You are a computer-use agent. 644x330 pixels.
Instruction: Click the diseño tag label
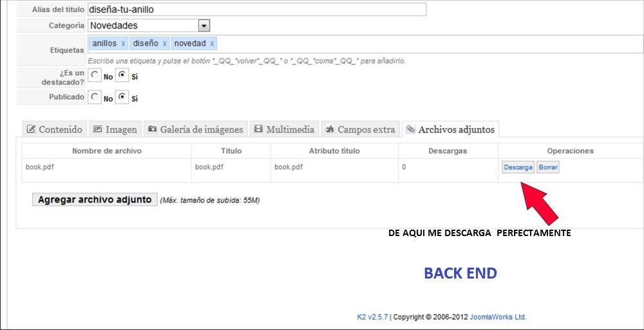tap(146, 43)
